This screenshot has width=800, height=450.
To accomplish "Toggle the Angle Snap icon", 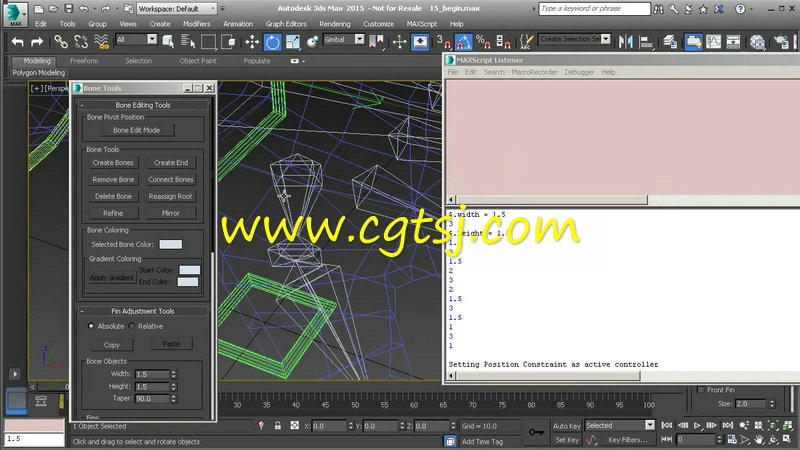I will 463,42.
